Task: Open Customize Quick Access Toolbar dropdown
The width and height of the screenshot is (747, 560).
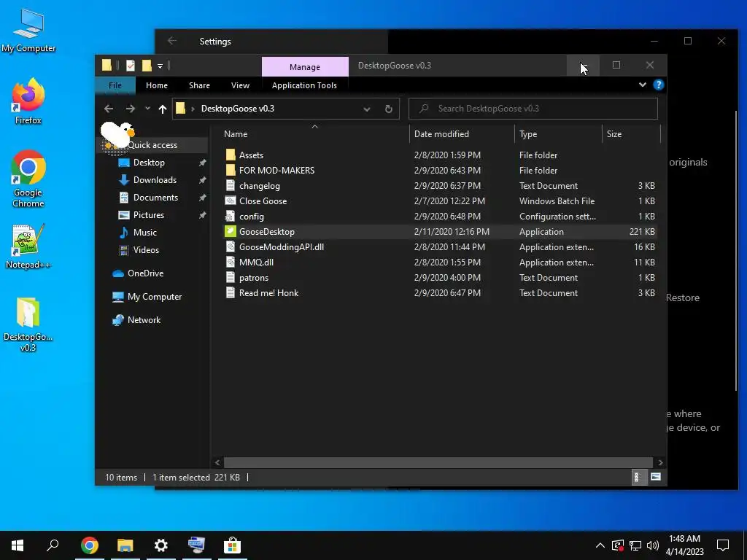Action: click(x=160, y=66)
